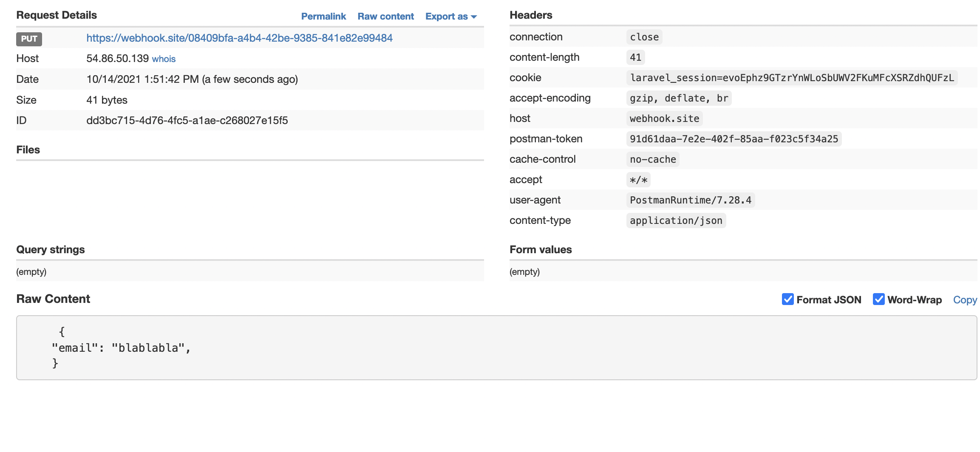
Task: Toggle the Format JSON checkbox
Action: pyautogui.click(x=788, y=299)
